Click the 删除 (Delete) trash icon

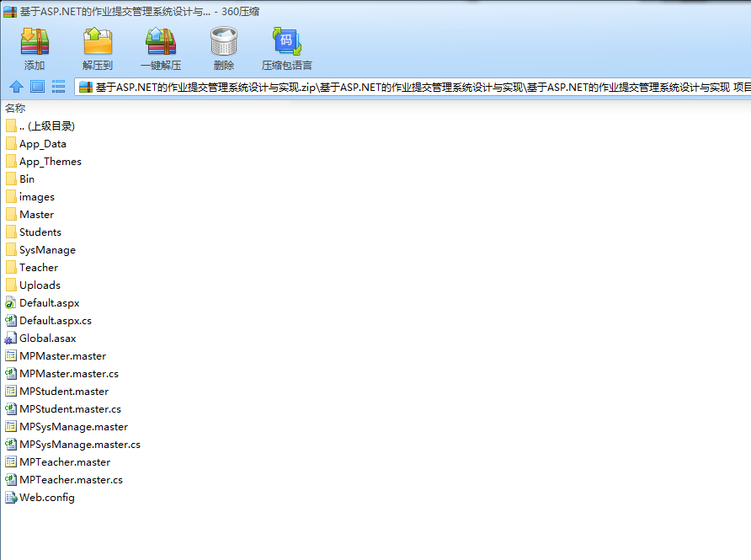[224, 41]
